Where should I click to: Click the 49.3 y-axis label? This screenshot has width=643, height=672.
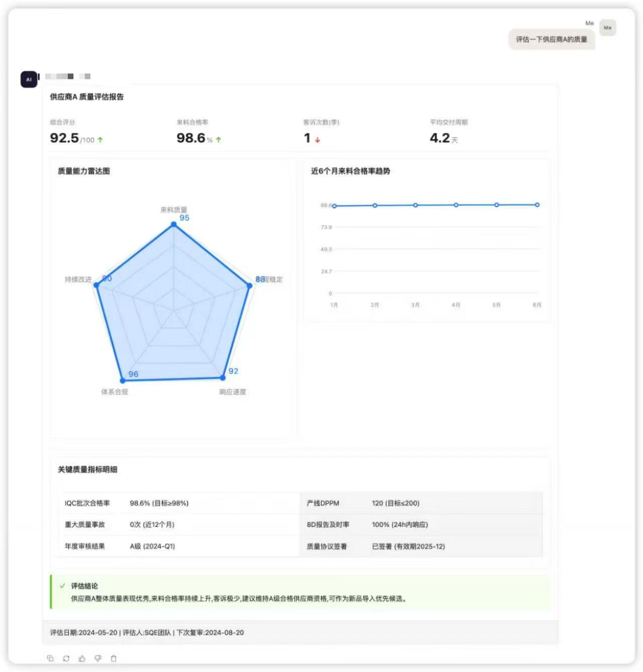[326, 249]
